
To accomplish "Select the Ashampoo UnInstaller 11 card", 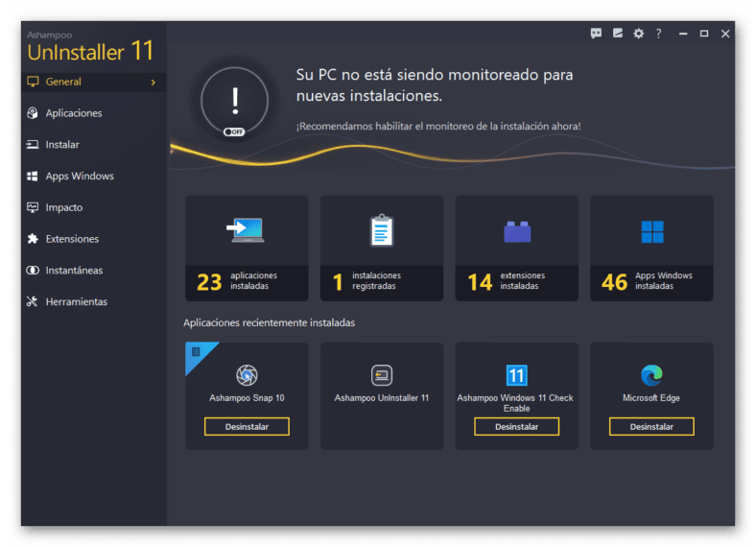I will coord(382,396).
